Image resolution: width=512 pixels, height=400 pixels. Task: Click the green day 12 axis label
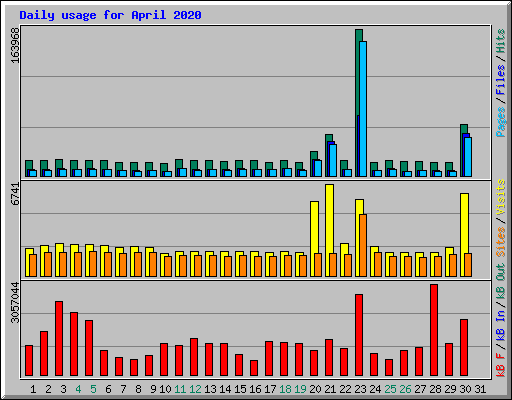click(x=195, y=389)
